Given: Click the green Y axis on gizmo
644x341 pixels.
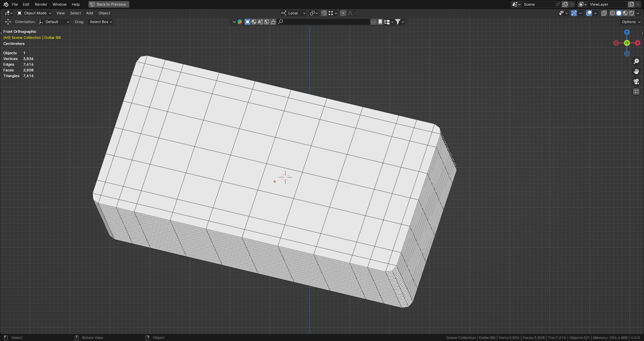Looking at the screenshot, I should tap(627, 43).
